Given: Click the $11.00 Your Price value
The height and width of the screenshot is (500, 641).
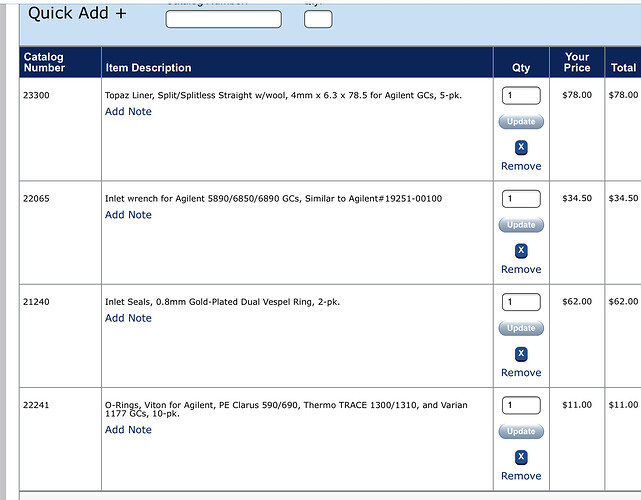Looking at the screenshot, I should (577, 405).
